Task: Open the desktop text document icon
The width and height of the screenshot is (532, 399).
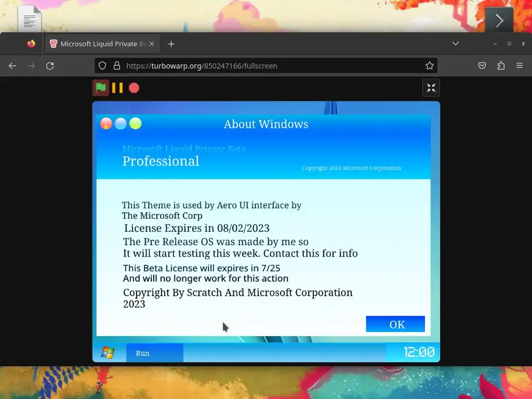Action: click(30, 19)
